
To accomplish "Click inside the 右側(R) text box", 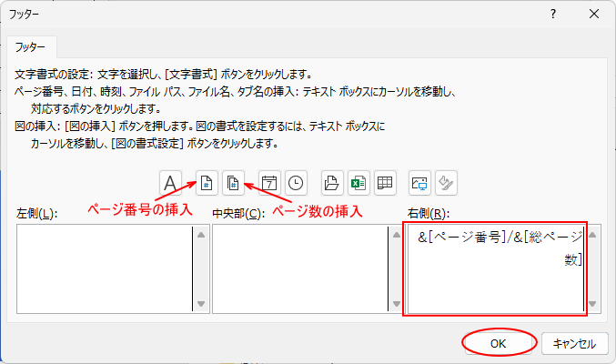I will 496,268.
